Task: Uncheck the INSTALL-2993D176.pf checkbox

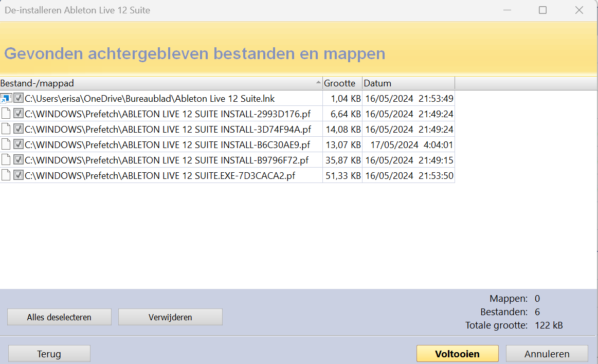Action: point(19,113)
